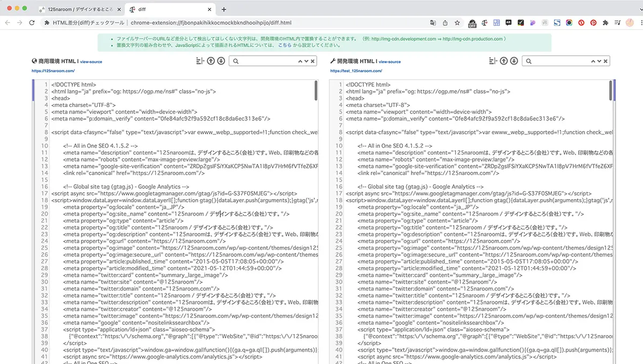This screenshot has height=364, width=643.
Task: Click the align lines icon in development pane
Action: 494,61
